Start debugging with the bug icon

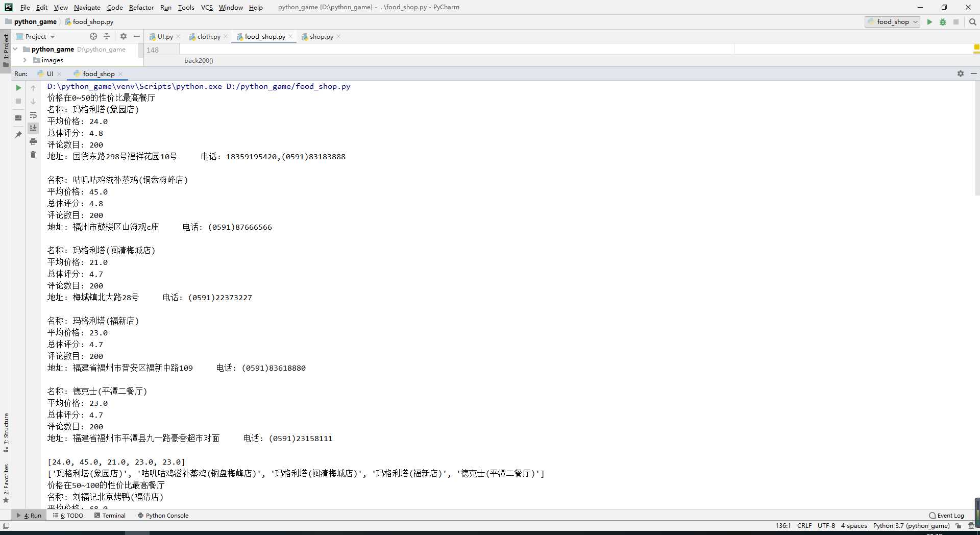[x=943, y=22]
